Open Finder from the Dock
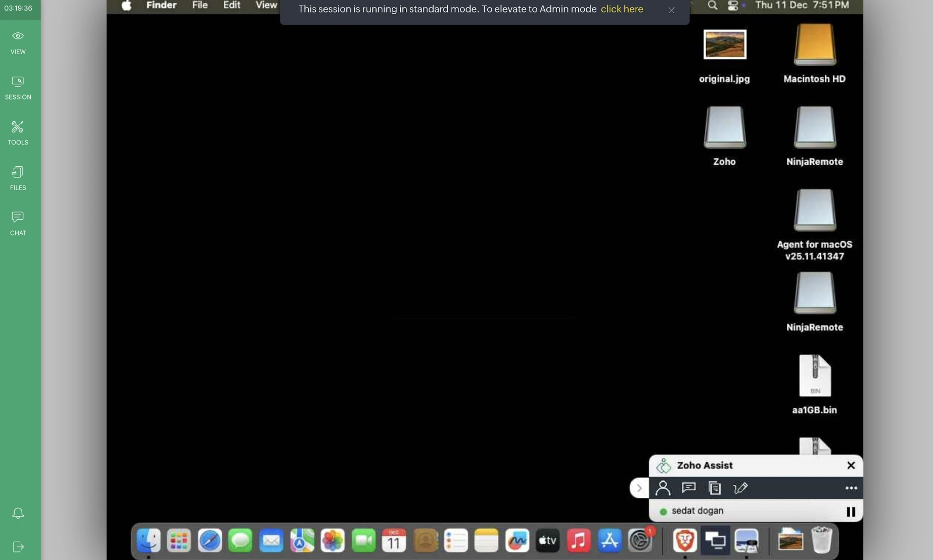The image size is (933, 560). [149, 541]
